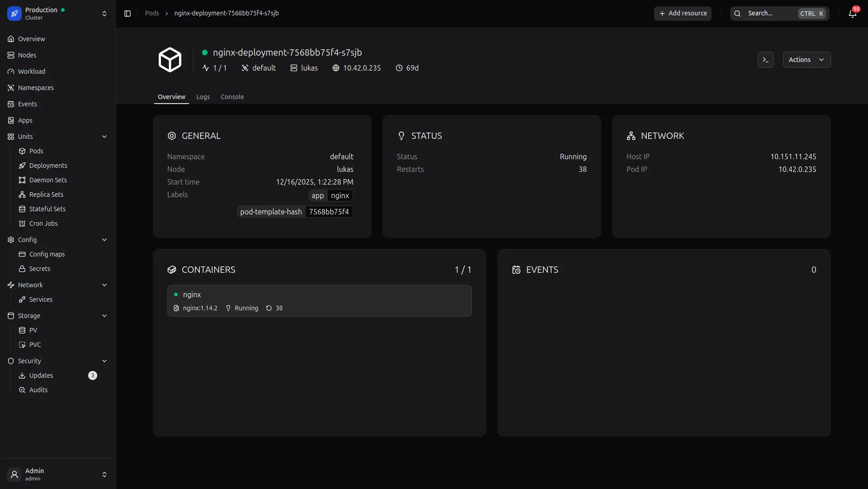
Task: Toggle the sidebar panel icon
Action: (127, 14)
